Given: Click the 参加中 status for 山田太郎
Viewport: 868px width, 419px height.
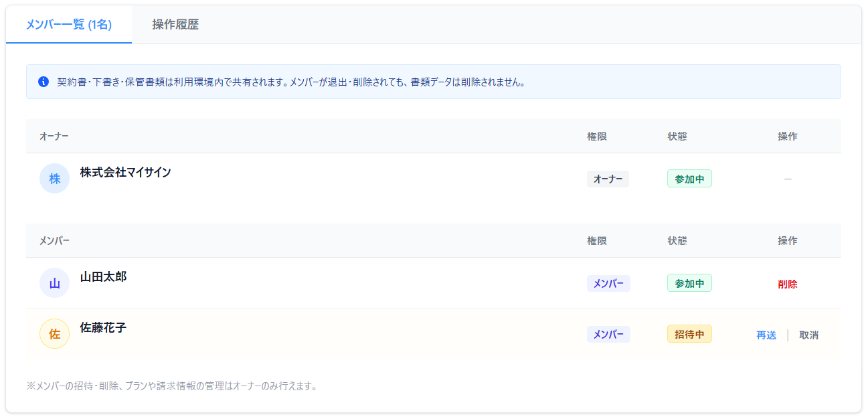Looking at the screenshot, I should 689,283.
